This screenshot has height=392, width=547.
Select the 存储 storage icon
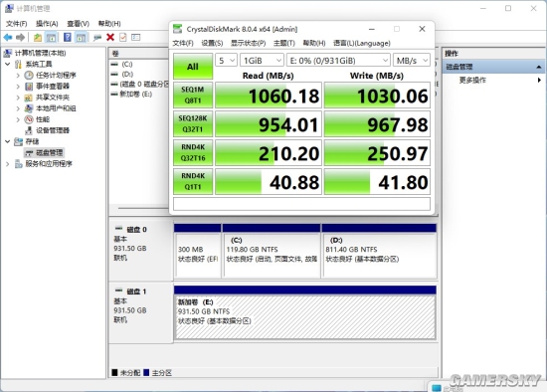pyautogui.click(x=18, y=141)
